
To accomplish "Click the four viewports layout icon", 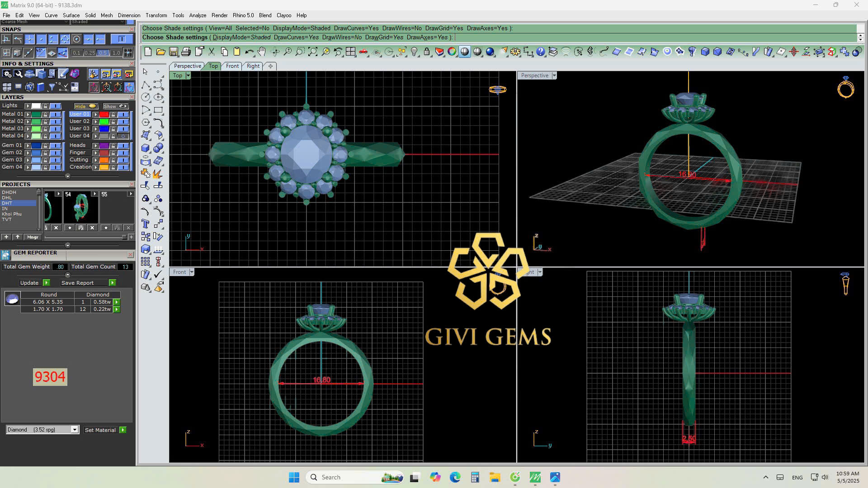I will (351, 52).
